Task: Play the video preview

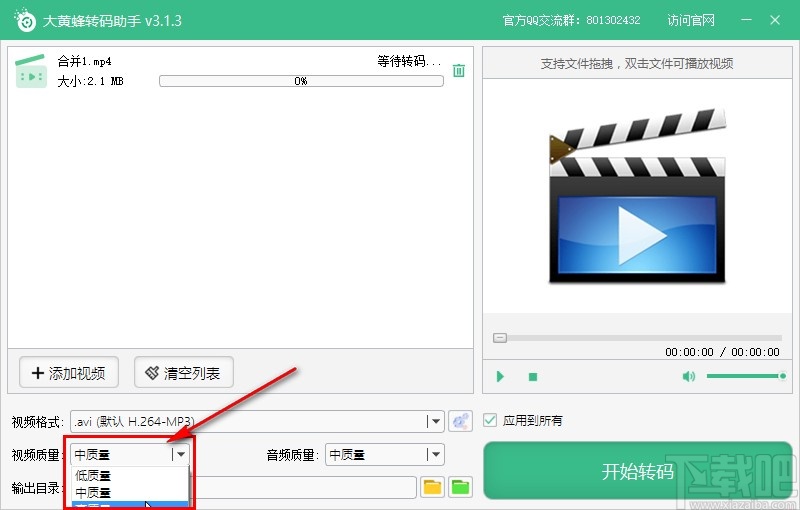Action: [x=500, y=376]
